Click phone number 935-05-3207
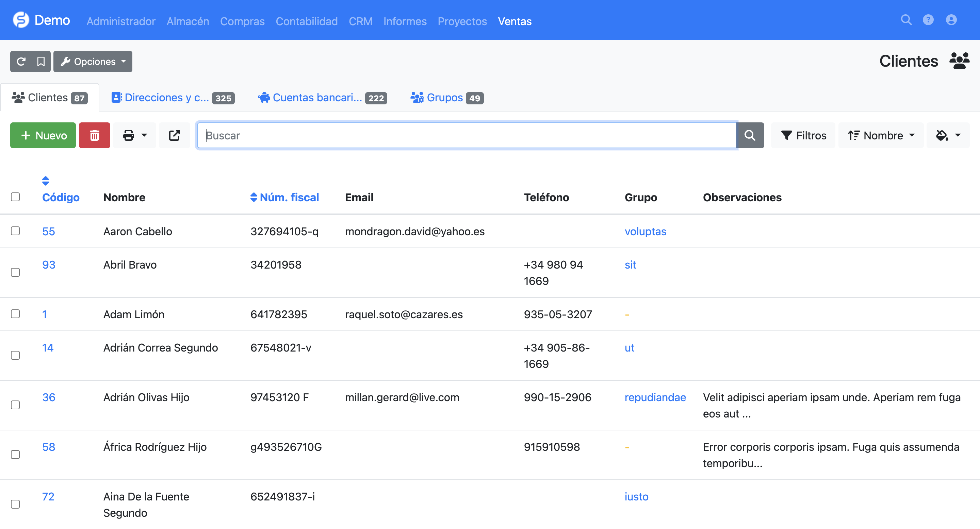 point(558,314)
